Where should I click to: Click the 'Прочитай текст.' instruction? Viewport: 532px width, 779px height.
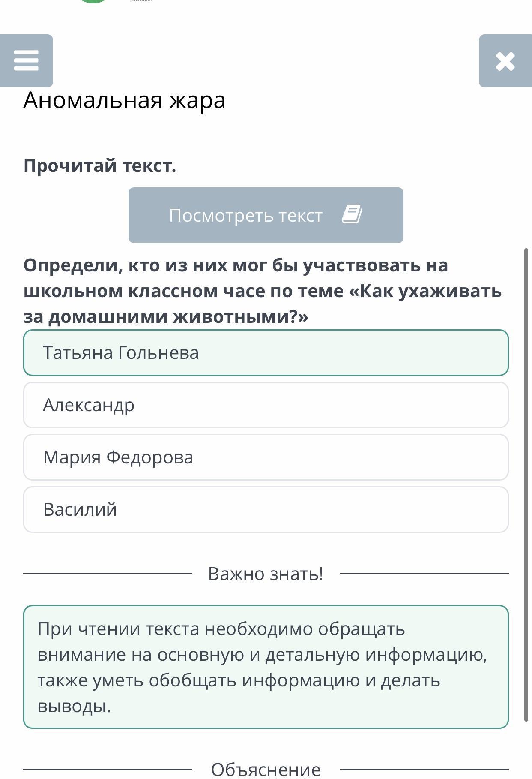pyautogui.click(x=100, y=165)
